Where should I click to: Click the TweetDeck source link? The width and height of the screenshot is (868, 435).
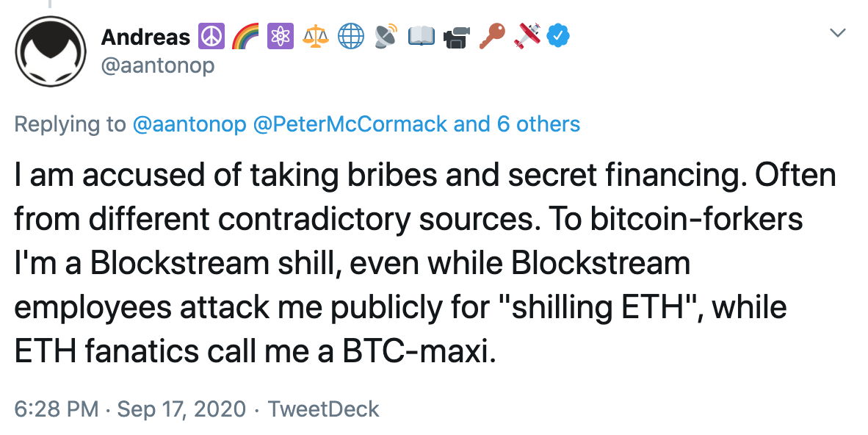click(324, 409)
